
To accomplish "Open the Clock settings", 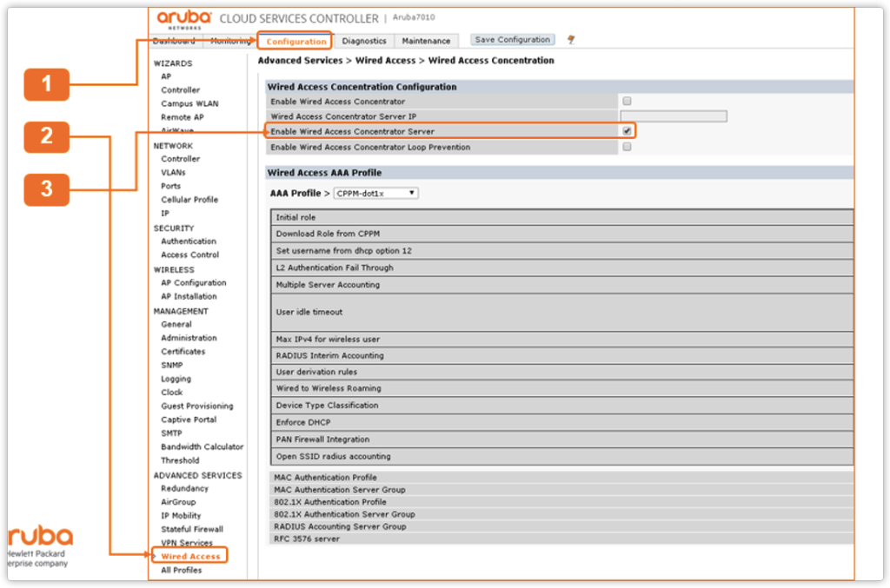I will click(171, 393).
